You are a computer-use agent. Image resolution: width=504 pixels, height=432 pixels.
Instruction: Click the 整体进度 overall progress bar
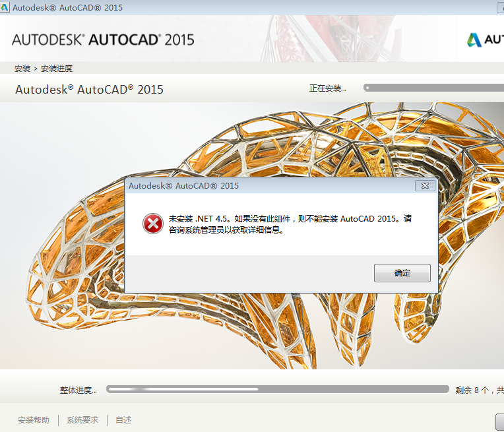[x=278, y=389]
